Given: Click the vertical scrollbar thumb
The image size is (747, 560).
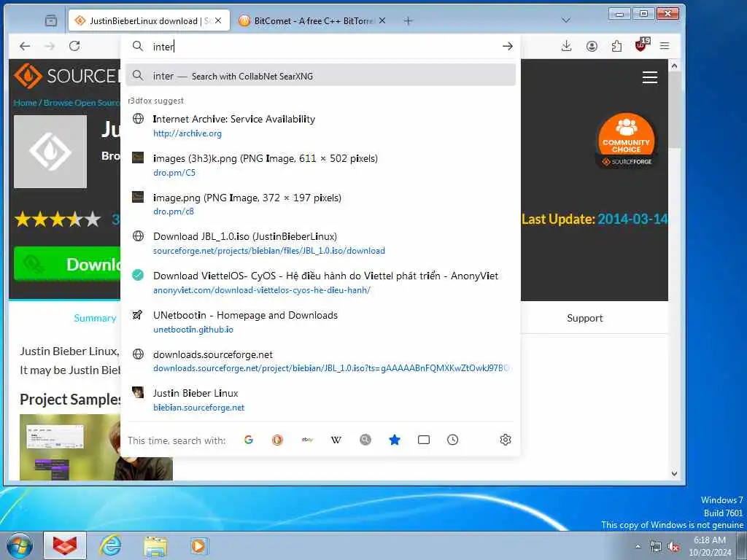Looking at the screenshot, I should (674, 111).
